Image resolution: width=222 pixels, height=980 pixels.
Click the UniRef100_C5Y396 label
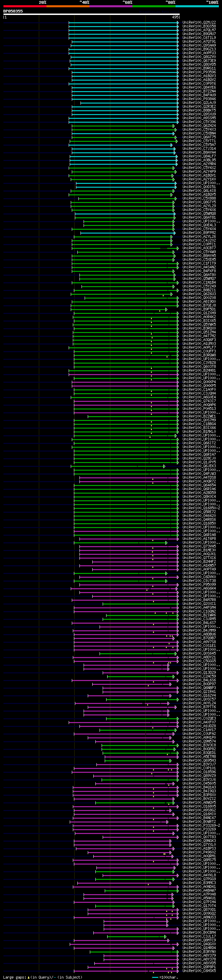[x=199, y=122]
